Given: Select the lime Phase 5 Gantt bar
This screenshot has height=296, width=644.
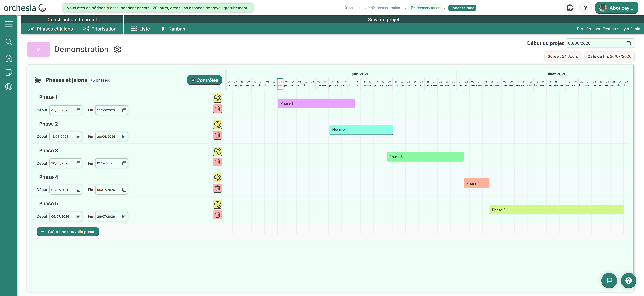Looking at the screenshot, I should click(x=557, y=210).
